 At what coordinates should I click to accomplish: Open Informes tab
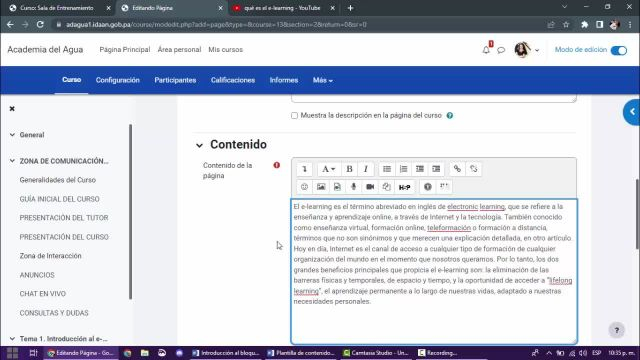pyautogui.click(x=284, y=80)
